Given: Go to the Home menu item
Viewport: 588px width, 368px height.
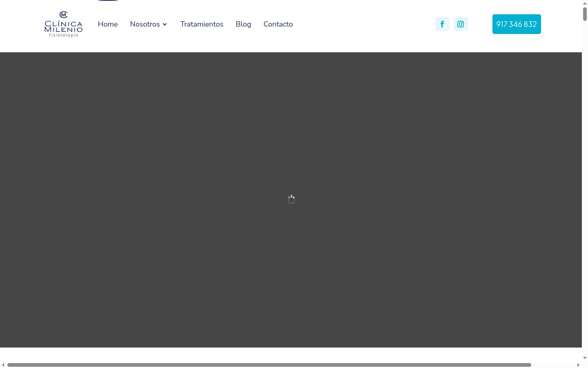Looking at the screenshot, I should [x=108, y=24].
